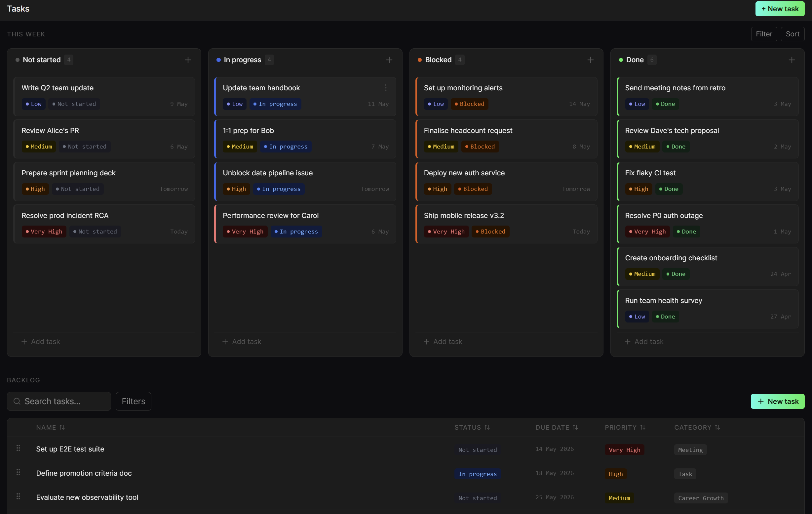Viewport: 812px width, 514px height.
Task: Open the 1:1 prep for Bob card
Action: point(305,139)
